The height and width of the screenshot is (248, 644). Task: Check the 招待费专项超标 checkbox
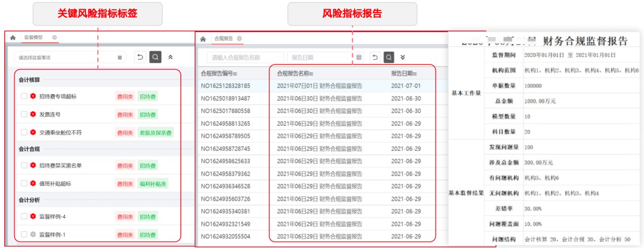pyautogui.click(x=24, y=96)
